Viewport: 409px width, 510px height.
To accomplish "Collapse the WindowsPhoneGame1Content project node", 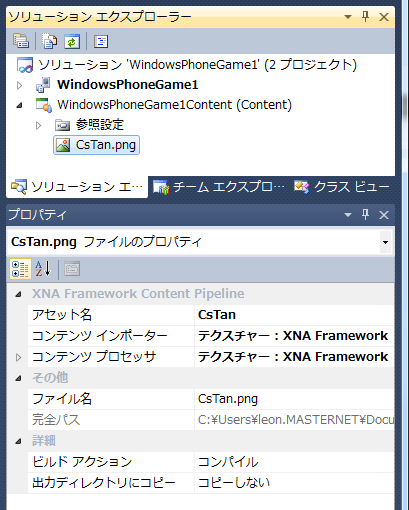I will [x=19, y=105].
